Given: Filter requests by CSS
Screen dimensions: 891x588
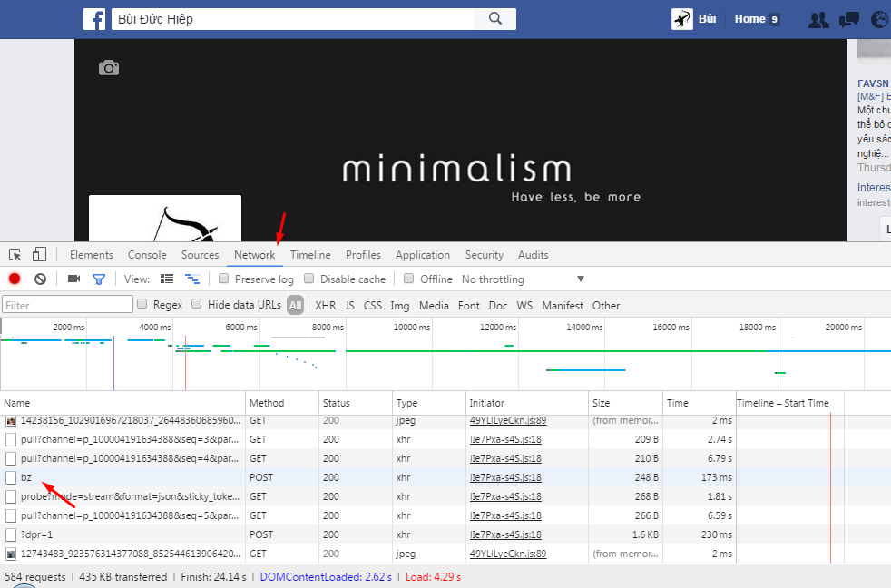Looking at the screenshot, I should [x=373, y=306].
